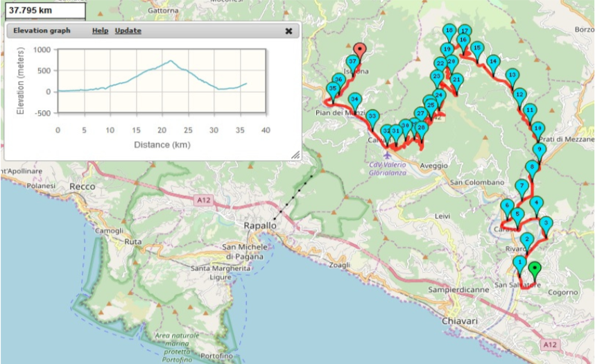Click kilometer marker 3 on the route
This screenshot has height=364, width=595.
click(546, 223)
